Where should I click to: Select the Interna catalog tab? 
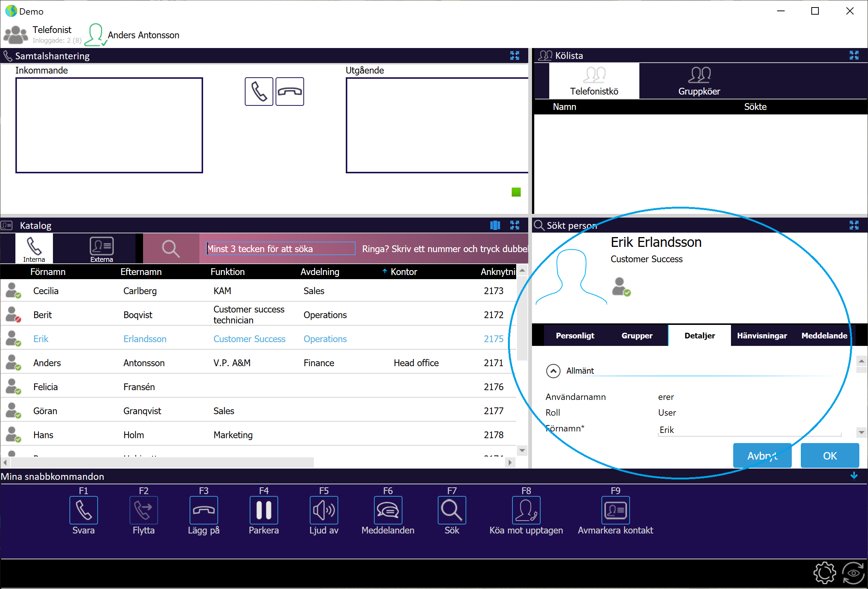coord(34,248)
